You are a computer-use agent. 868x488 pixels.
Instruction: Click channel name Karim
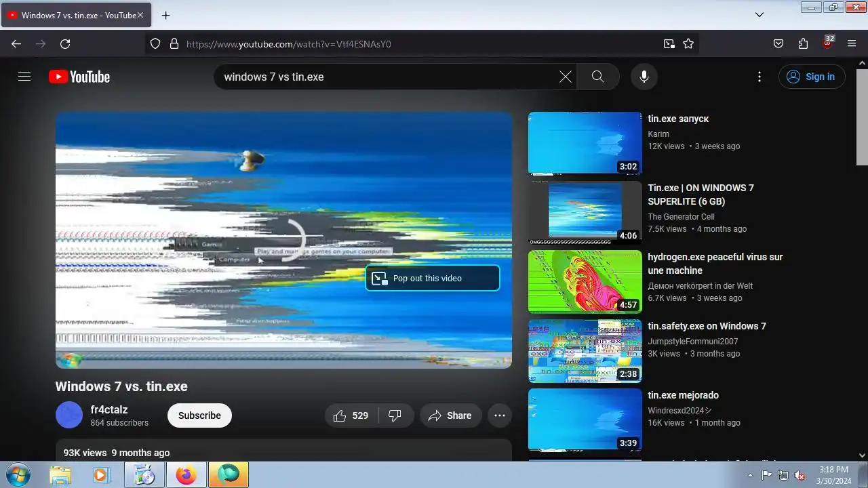click(x=658, y=134)
